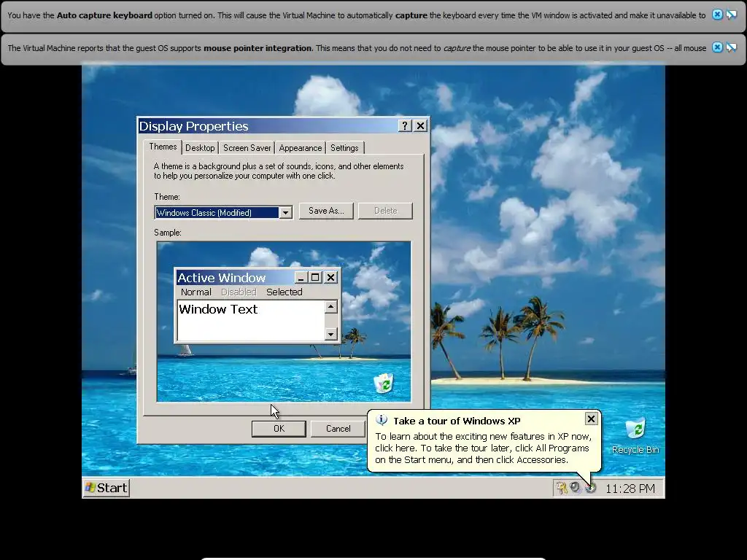
Task: Click the Normal label in sample window
Action: [196, 292]
